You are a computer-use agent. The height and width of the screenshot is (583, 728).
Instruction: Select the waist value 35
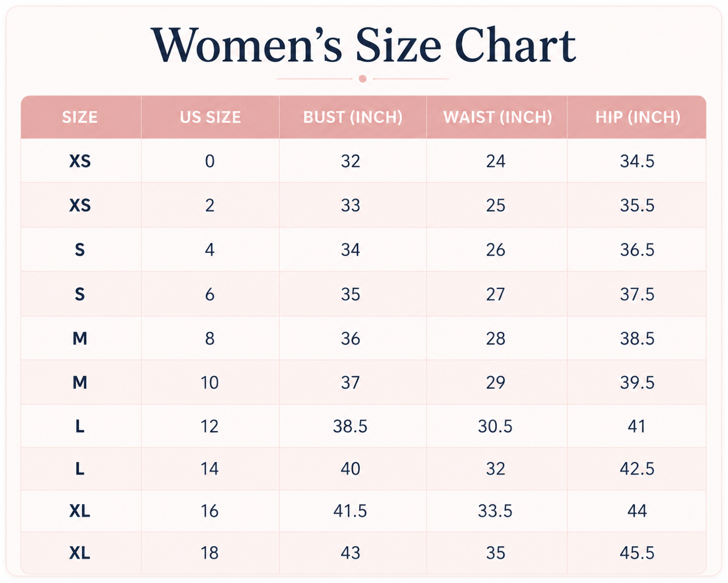[496, 553]
